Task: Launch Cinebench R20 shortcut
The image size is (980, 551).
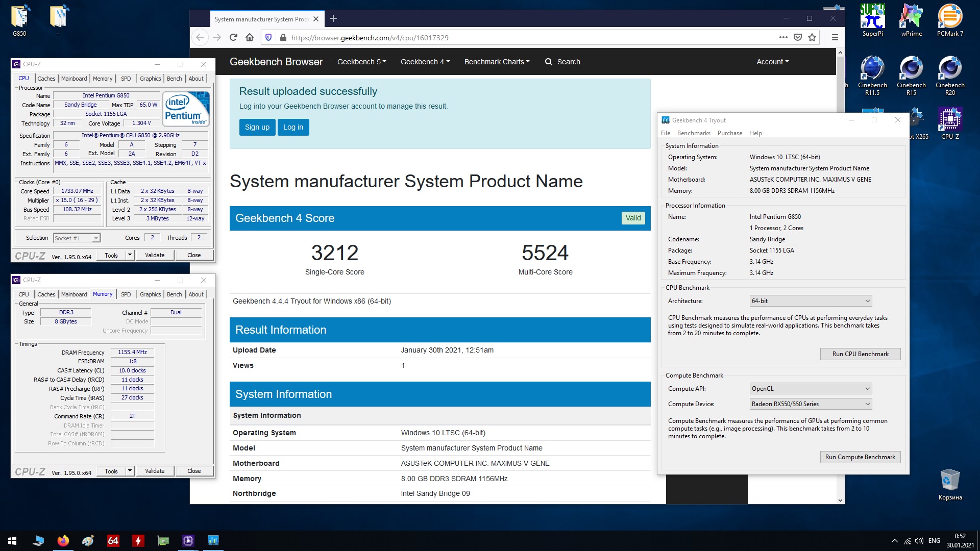Action: 950,76
